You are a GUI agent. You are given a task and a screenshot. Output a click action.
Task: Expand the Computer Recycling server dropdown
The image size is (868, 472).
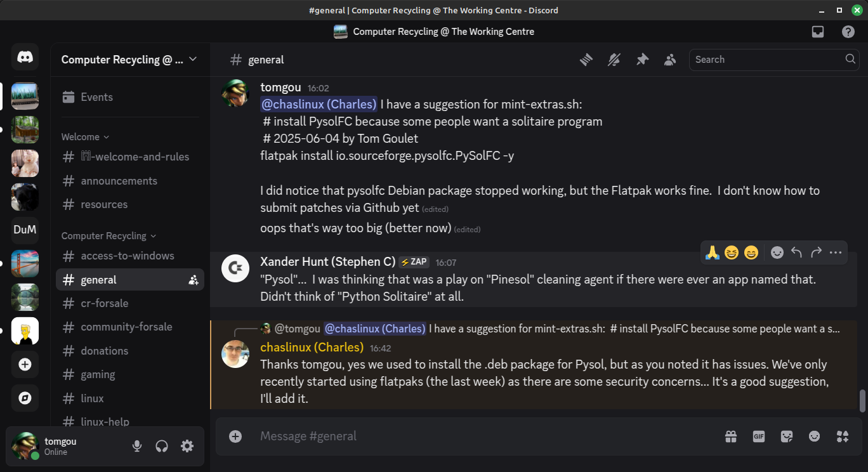tap(193, 60)
